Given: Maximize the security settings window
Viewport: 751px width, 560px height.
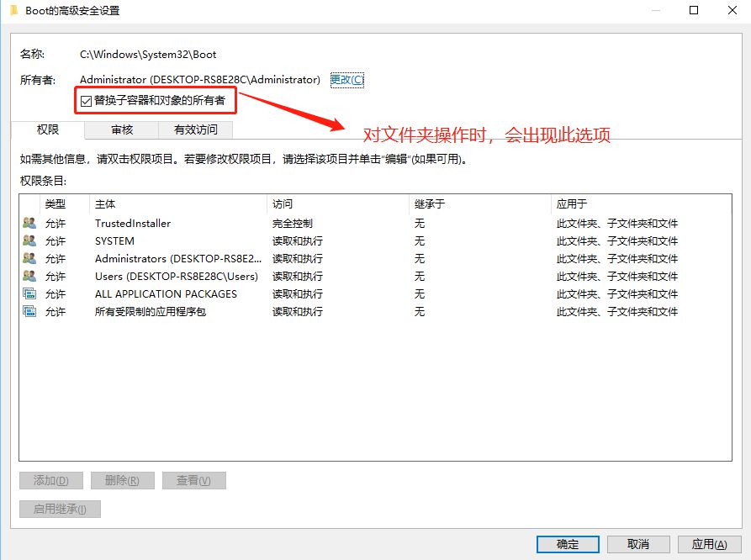Looking at the screenshot, I should [x=694, y=10].
